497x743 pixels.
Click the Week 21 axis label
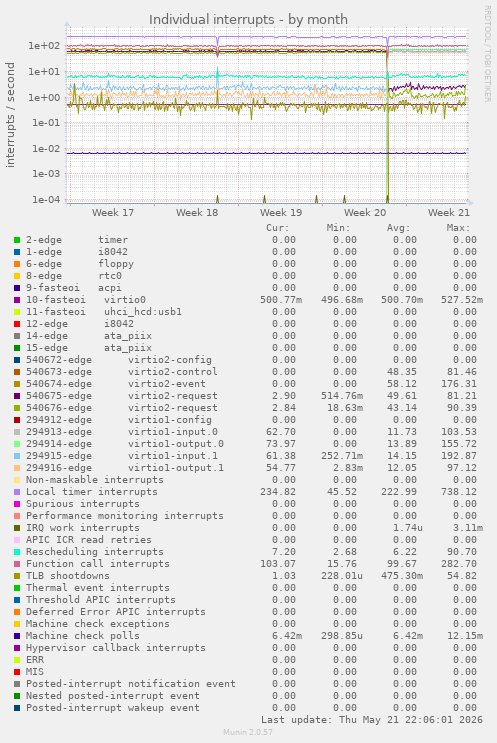point(449,213)
